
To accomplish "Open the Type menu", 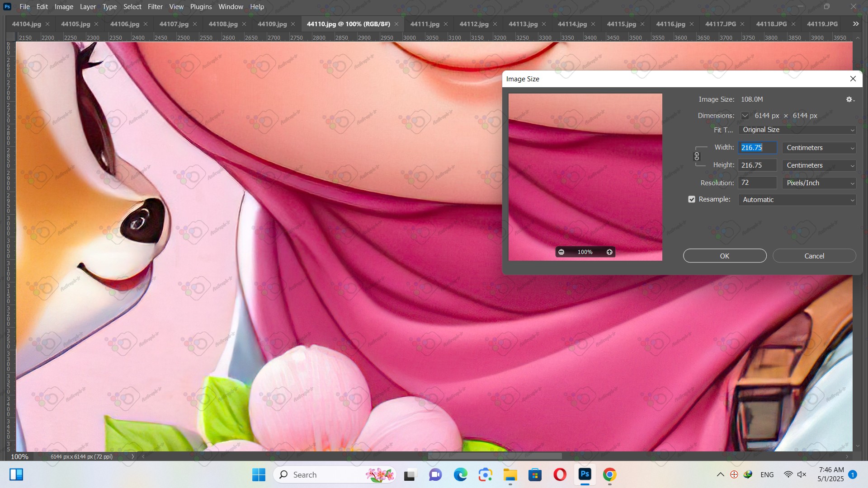I will click(x=109, y=7).
